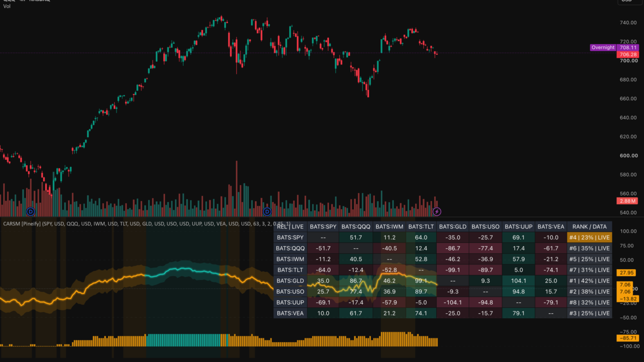
Task: Click the -104.1 cell in the UUP row
Action: click(x=453, y=302)
